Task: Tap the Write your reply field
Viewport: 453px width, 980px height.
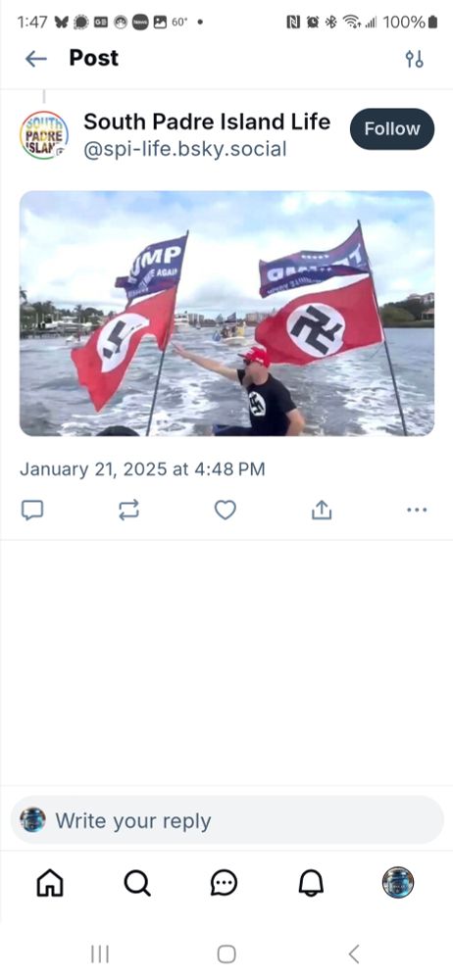Action: click(226, 820)
